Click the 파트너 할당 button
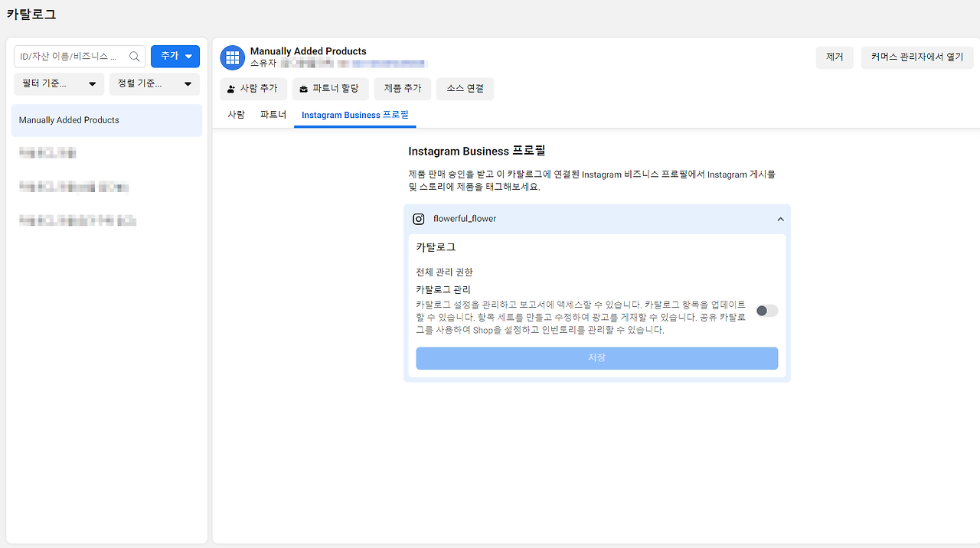 click(331, 89)
